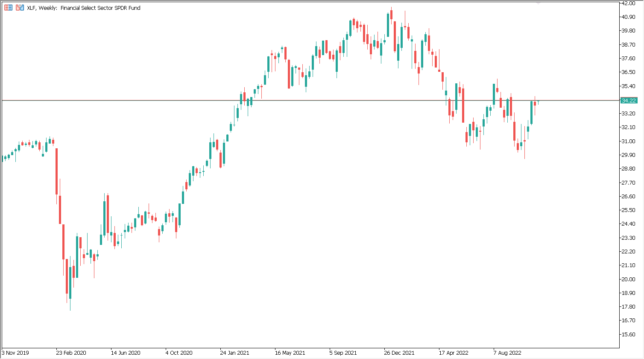The image size is (644, 359).
Task: Click the 31.00 price scale label
Action: click(x=629, y=141)
